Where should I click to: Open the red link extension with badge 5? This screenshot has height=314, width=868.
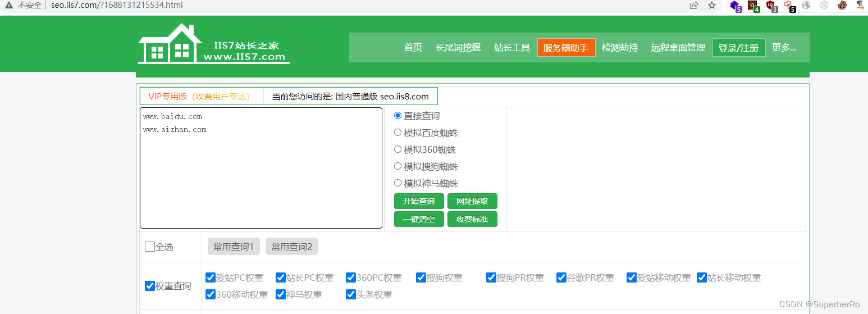click(789, 6)
